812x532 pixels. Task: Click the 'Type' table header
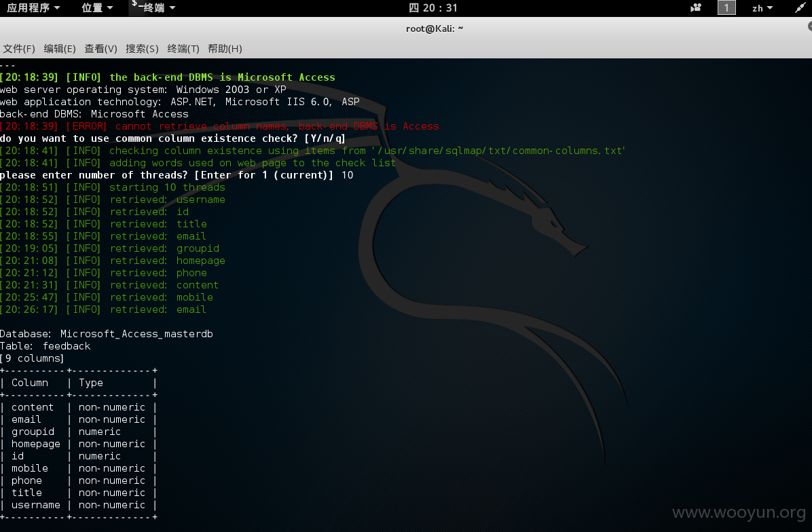(90, 383)
